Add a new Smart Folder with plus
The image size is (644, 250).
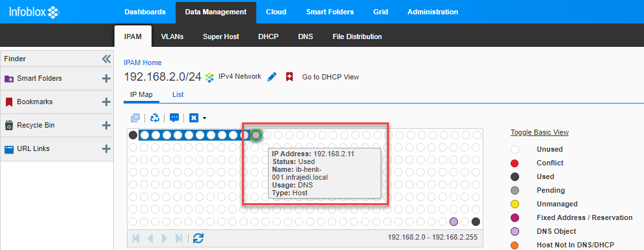(x=106, y=79)
